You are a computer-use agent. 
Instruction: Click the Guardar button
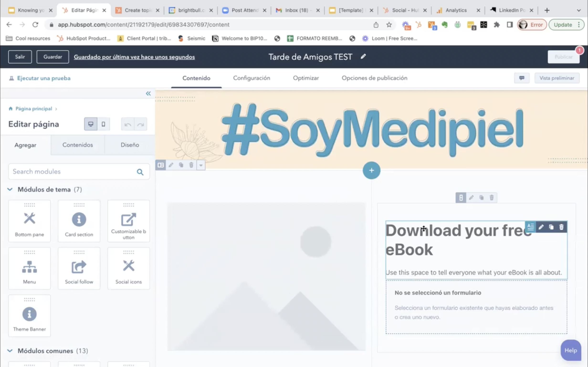click(53, 57)
